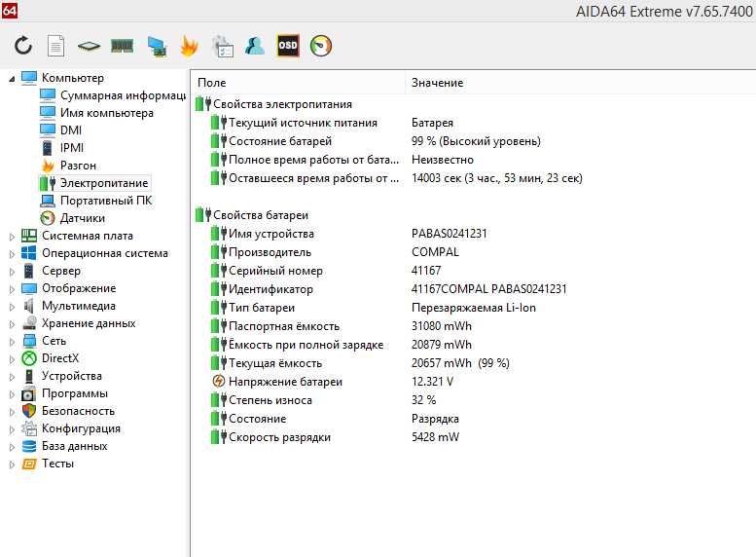This screenshot has width=756, height=557.
Task: Select the Напряжение батареи row
Action: pos(474,382)
